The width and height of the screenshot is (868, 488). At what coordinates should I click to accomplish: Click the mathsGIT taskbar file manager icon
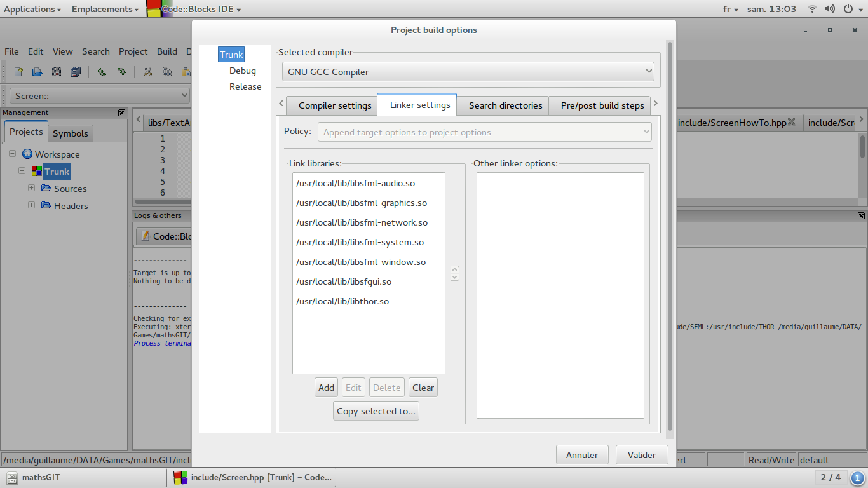12,477
